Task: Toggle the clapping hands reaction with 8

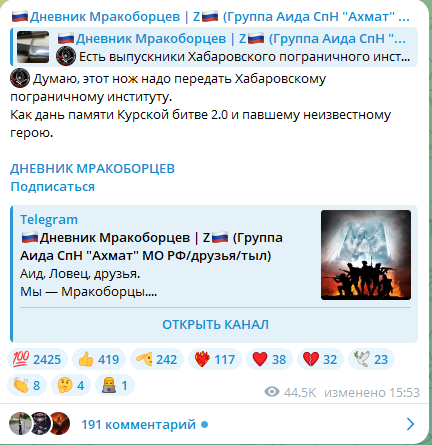Action: pyautogui.click(x=27, y=385)
